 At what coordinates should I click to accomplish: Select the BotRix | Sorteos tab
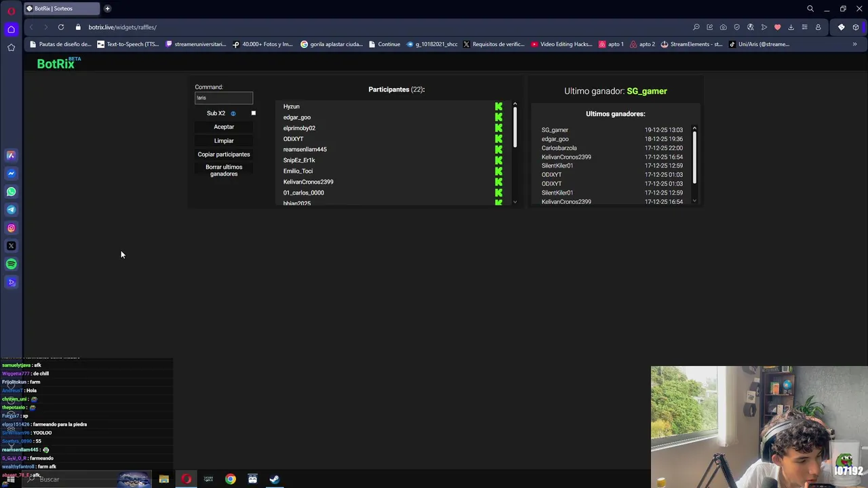62,9
